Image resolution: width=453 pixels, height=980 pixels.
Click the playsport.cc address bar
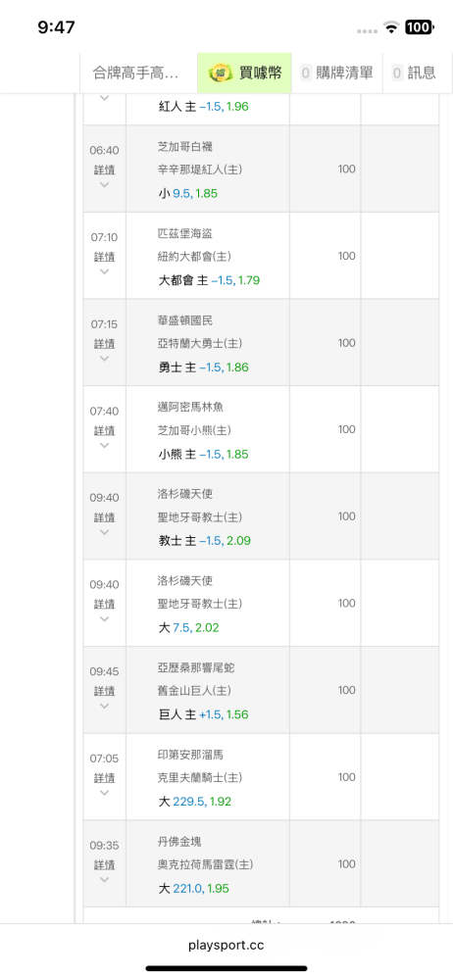tap(226, 945)
